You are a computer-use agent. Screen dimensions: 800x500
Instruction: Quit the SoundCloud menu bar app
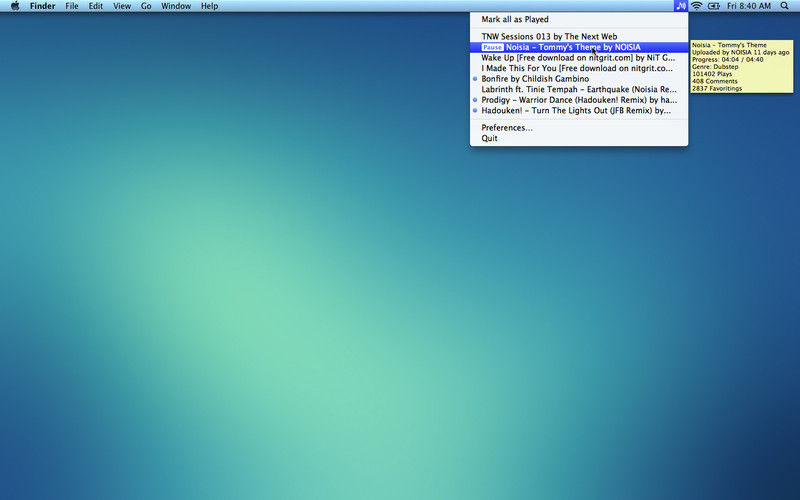pos(579,138)
